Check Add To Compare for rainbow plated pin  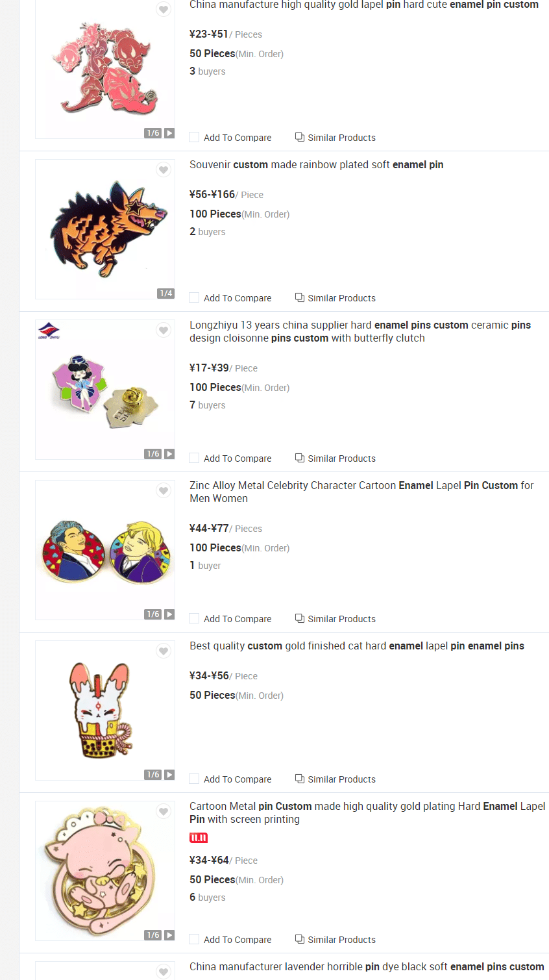194,298
